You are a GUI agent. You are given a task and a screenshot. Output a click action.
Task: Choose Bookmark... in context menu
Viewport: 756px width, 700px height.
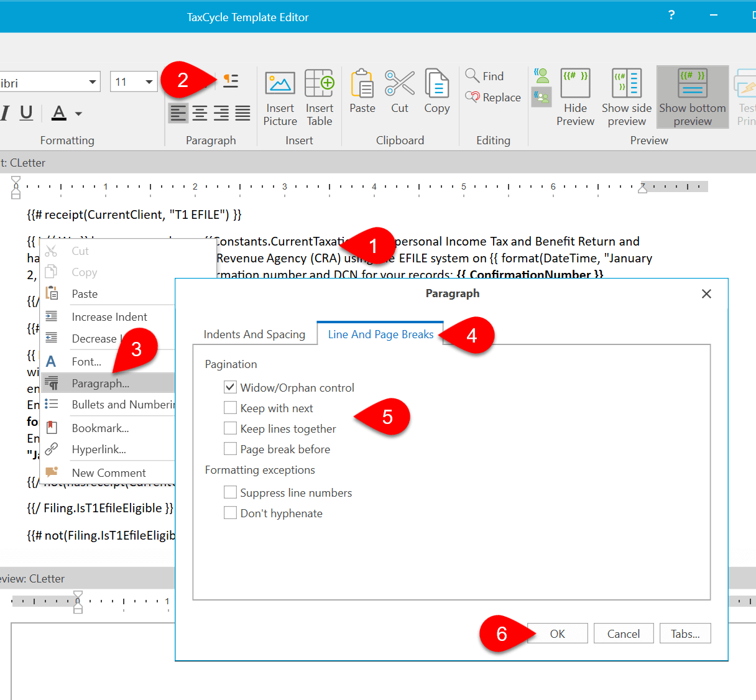click(x=100, y=428)
